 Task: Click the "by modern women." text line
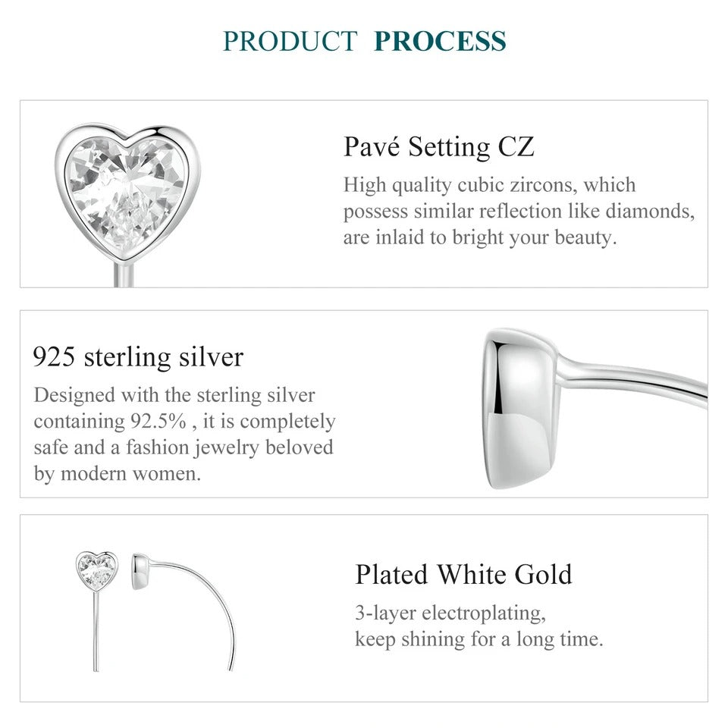118,474
